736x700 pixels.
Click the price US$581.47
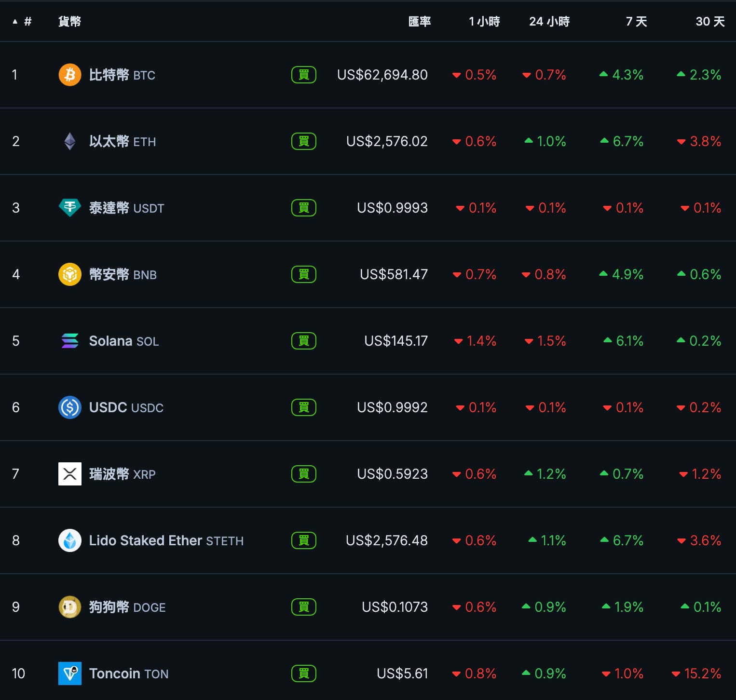point(394,274)
